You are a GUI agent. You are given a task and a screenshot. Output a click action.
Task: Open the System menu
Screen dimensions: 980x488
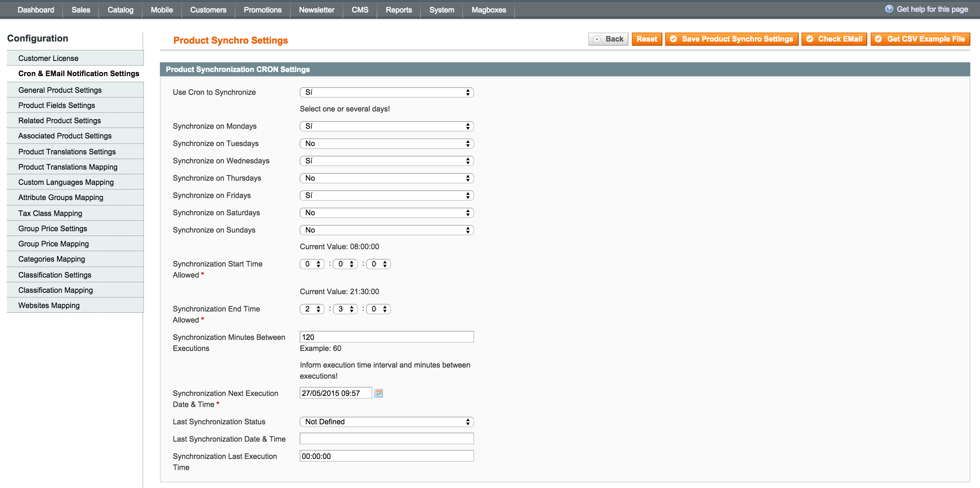(442, 9)
